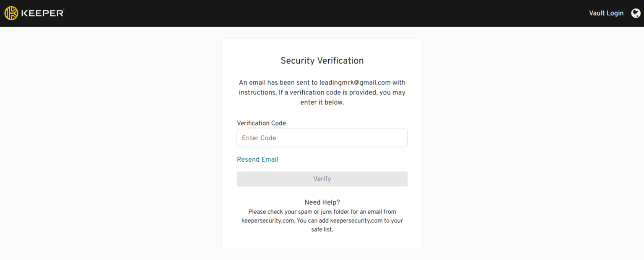Click the words "safe list."
This screenshot has height=260, width=644.
point(322,230)
